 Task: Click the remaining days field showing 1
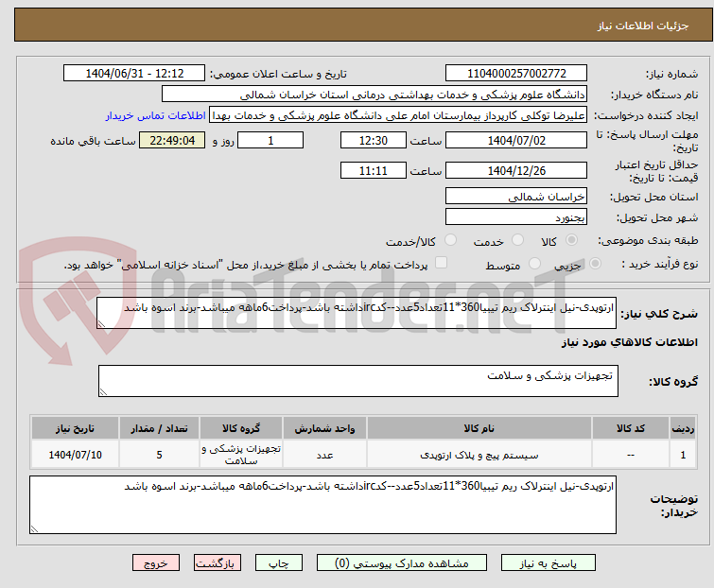point(270,140)
